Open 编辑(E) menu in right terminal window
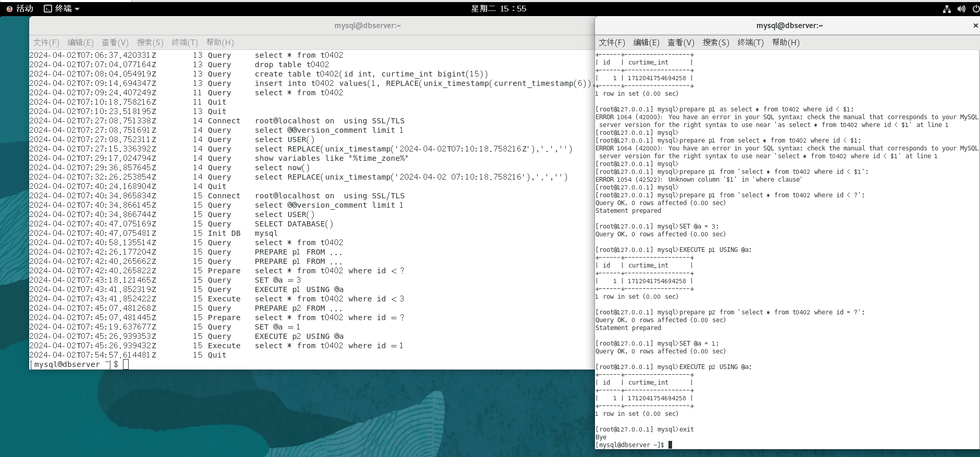This screenshot has width=980, height=457. coord(647,43)
